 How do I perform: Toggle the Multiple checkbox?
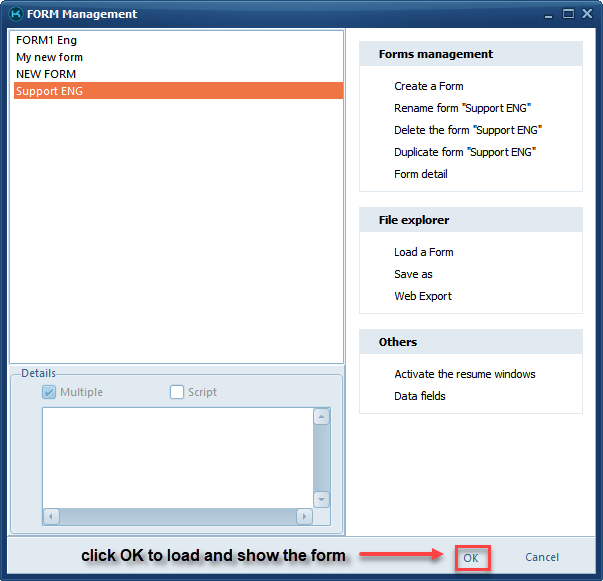49,392
